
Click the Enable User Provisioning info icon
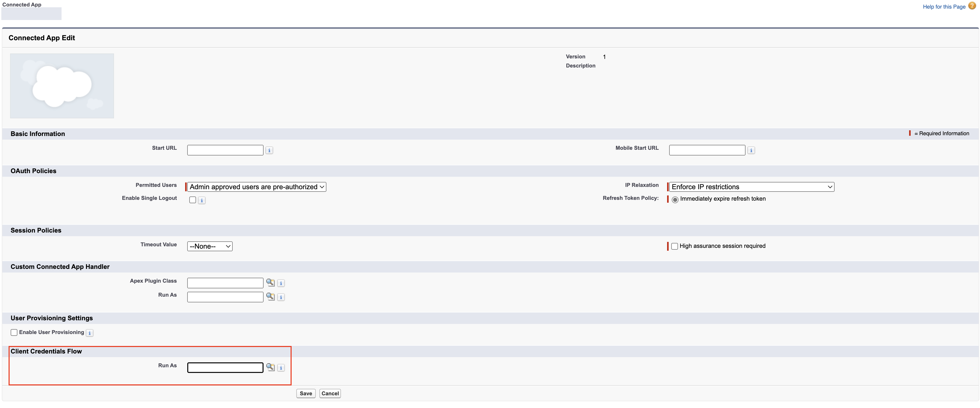click(x=89, y=333)
